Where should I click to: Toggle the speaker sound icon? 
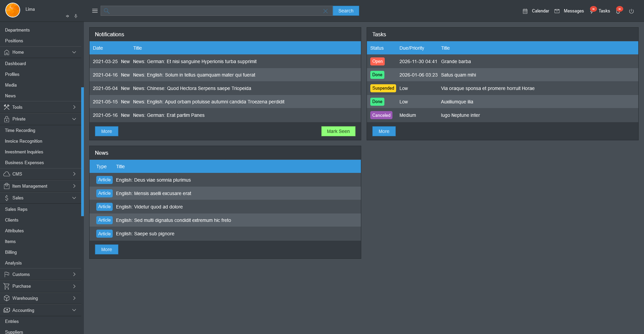[x=67, y=16]
